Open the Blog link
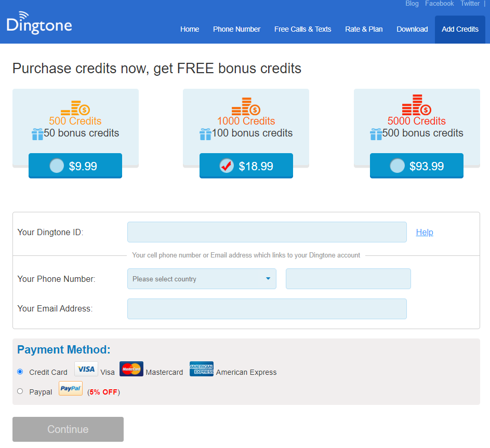 click(412, 4)
